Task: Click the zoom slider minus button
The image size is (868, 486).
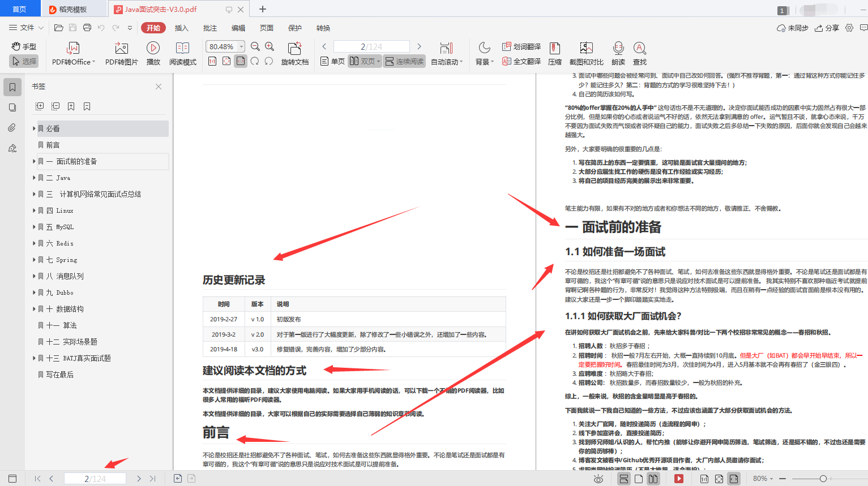Action: tap(783, 479)
